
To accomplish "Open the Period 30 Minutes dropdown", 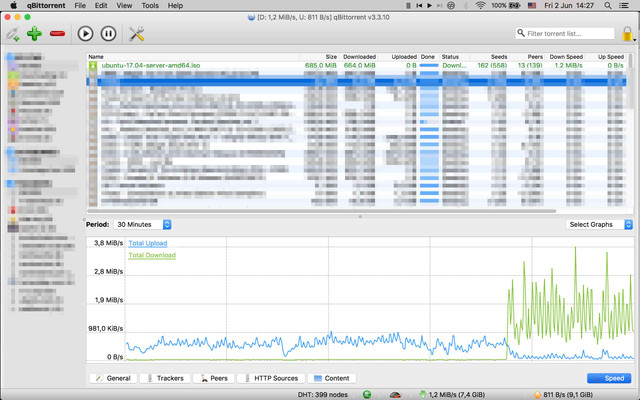I will (142, 224).
